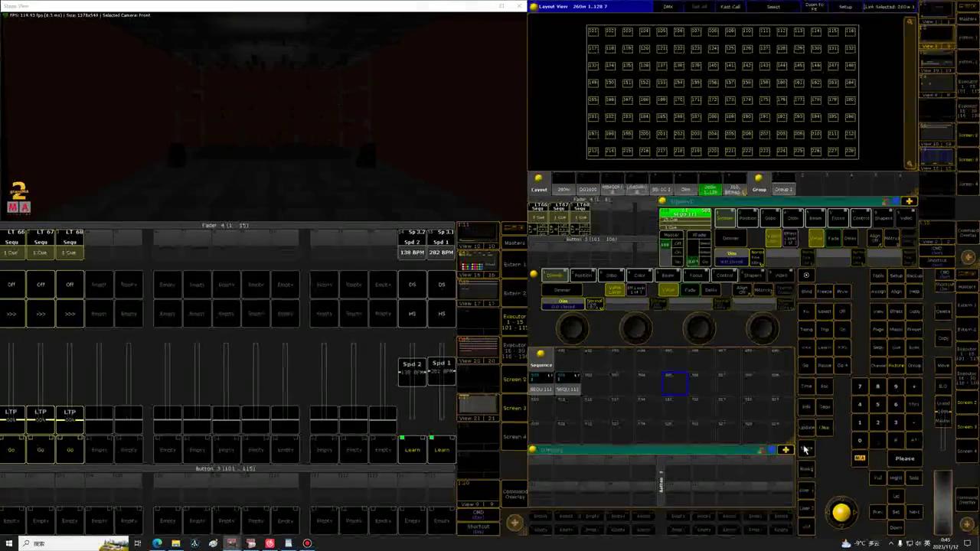Click the Group pool yellow ball icon
The image size is (980, 551).
coord(759,178)
